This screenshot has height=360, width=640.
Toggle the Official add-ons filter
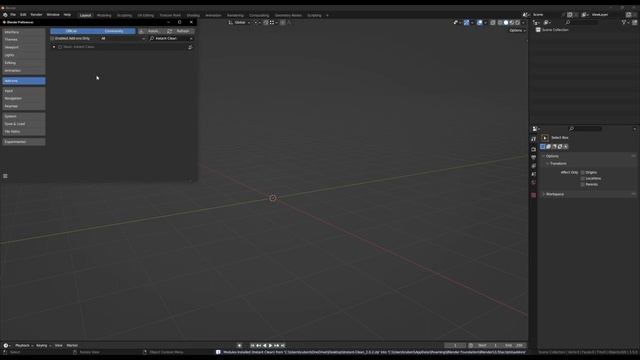[x=71, y=31]
